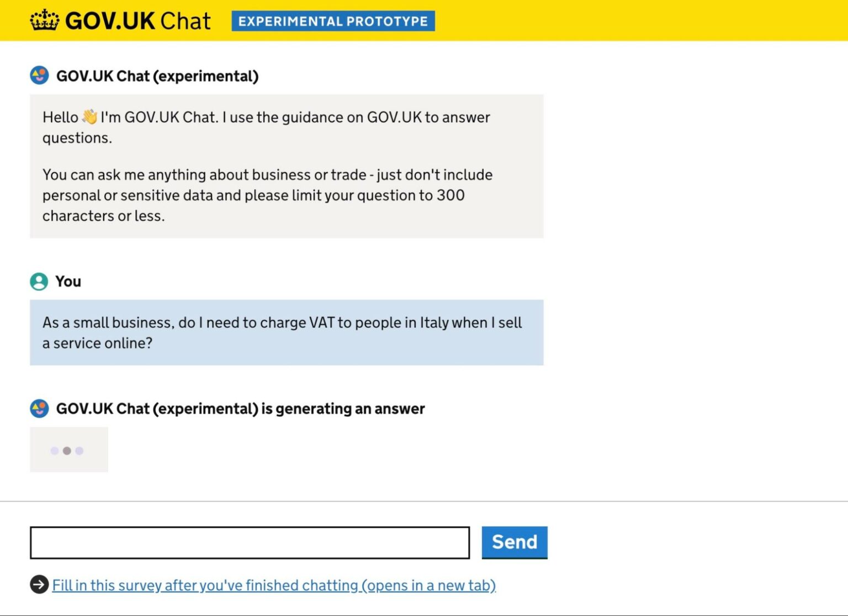Open the survey link for feedback

click(x=274, y=585)
